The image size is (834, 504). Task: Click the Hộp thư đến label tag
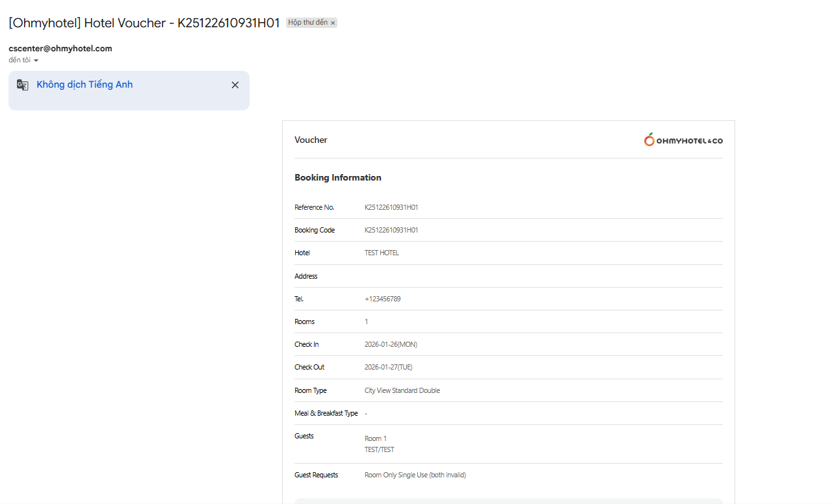(307, 23)
